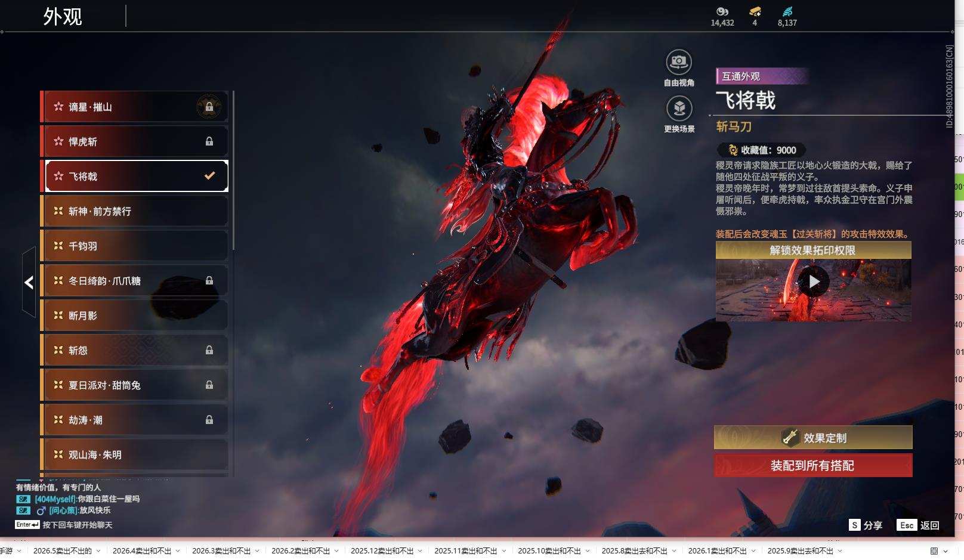The image size is (964, 560).
Task: Open dropdown arrow of 2026.5卖出不出的 tab
Action: tap(98, 551)
